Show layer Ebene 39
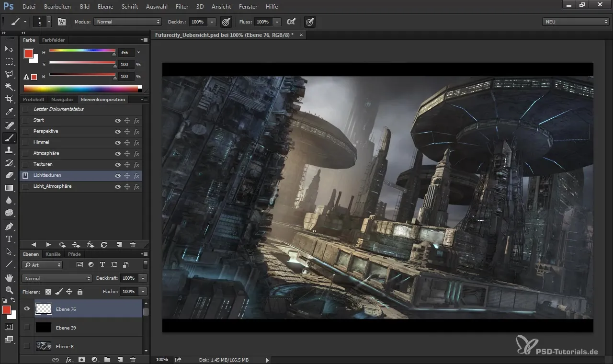 click(27, 328)
